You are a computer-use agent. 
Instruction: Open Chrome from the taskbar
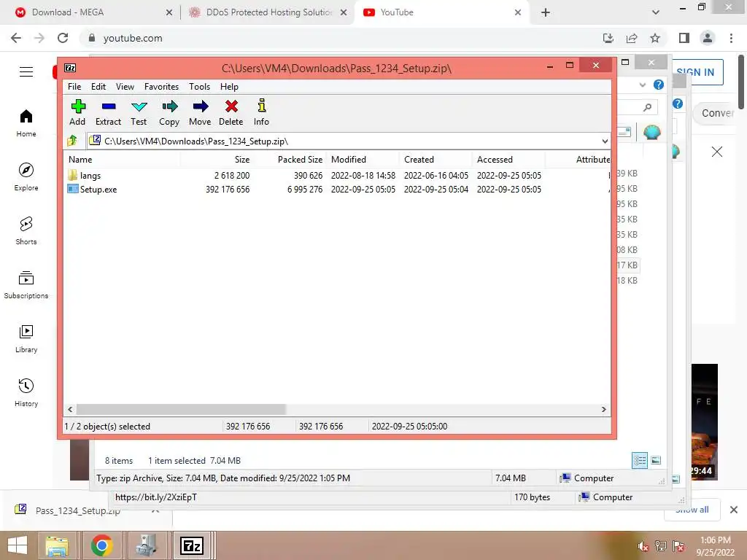[101, 545]
